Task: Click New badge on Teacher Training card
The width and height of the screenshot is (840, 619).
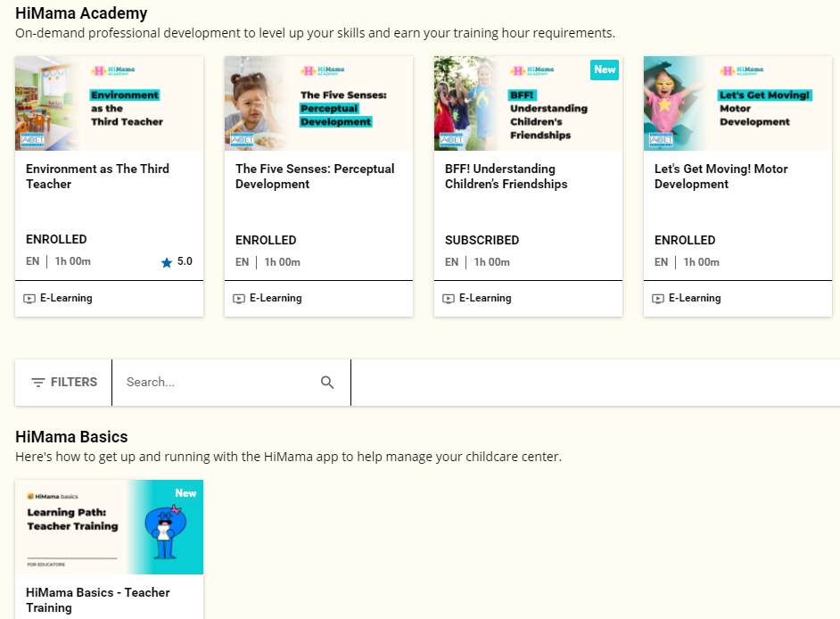Action: [185, 493]
